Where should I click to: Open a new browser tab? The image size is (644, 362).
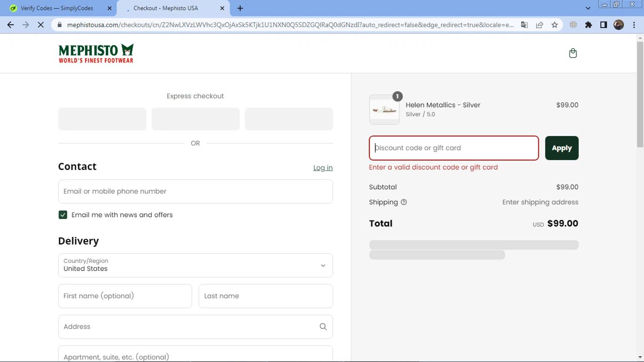240,8
